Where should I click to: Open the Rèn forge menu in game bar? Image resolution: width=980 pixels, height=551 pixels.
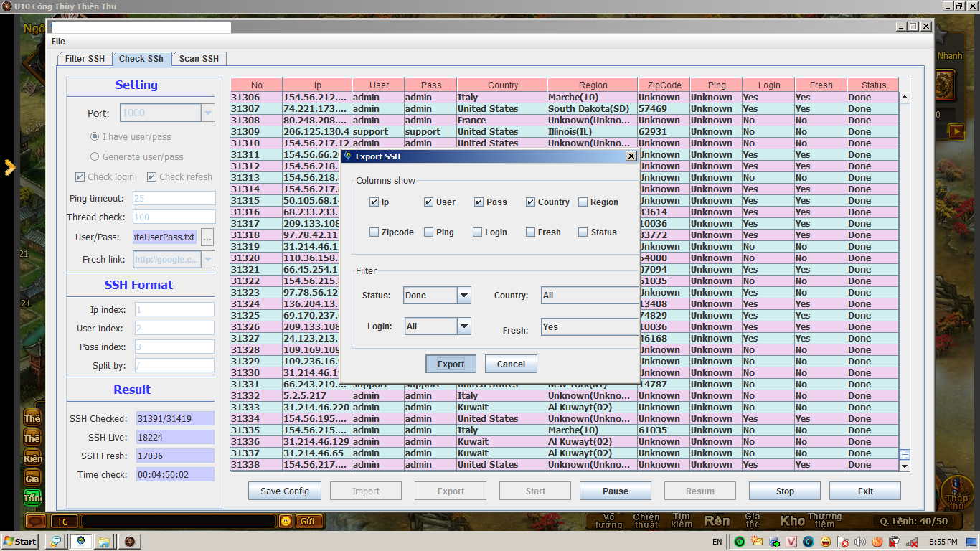tap(717, 521)
